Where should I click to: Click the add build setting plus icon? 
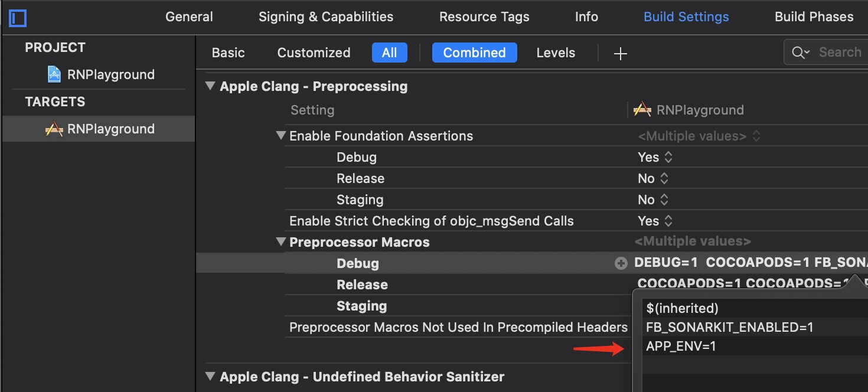[620, 54]
